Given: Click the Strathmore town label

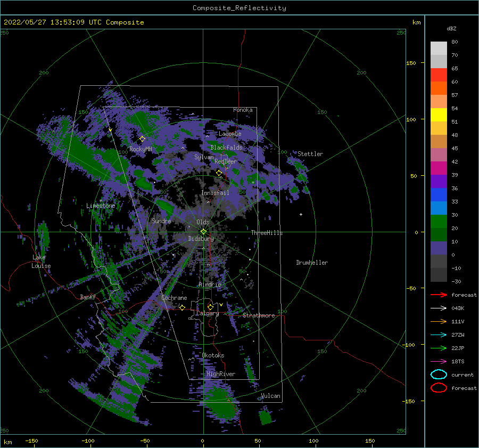Looking at the screenshot, I should (x=259, y=315).
